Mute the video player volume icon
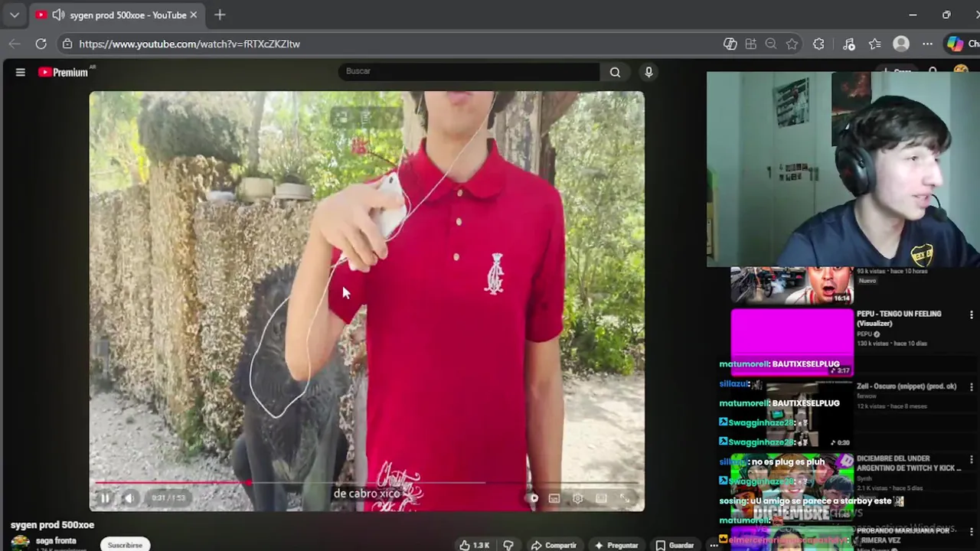The height and width of the screenshot is (551, 980). coord(129,498)
